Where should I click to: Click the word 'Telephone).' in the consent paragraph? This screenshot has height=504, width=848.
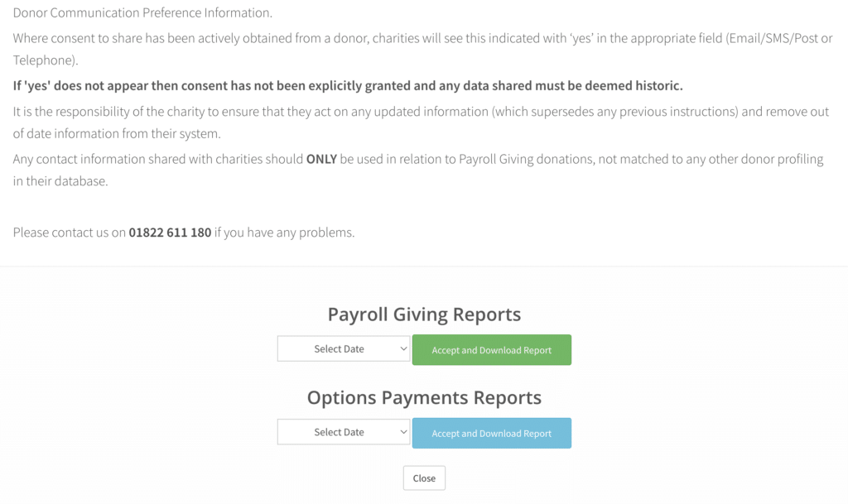pyautogui.click(x=46, y=60)
